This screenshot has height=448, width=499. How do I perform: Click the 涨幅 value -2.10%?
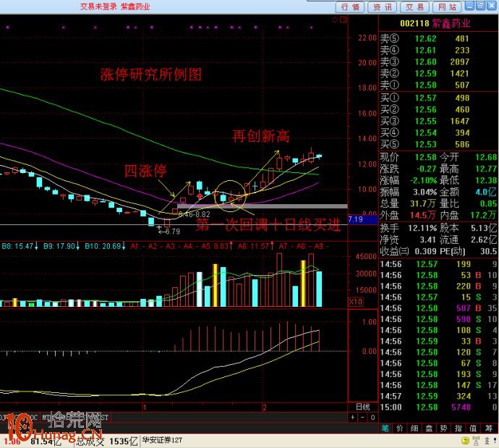pyautogui.click(x=424, y=180)
